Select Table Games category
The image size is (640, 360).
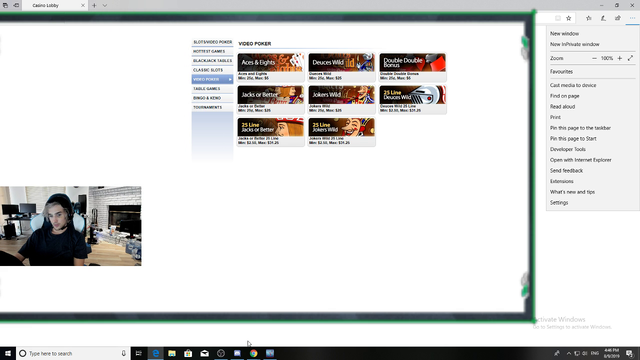point(212,89)
